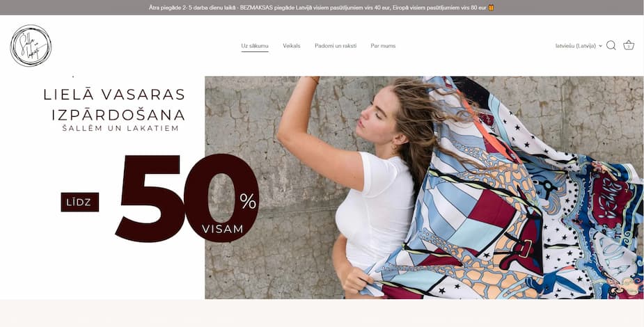Click the white percent sign on the dark circle
Screen dimensions: 644x327
[x=248, y=201]
